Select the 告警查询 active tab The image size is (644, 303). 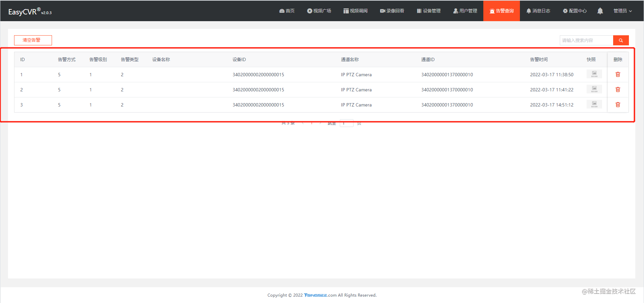[501, 11]
